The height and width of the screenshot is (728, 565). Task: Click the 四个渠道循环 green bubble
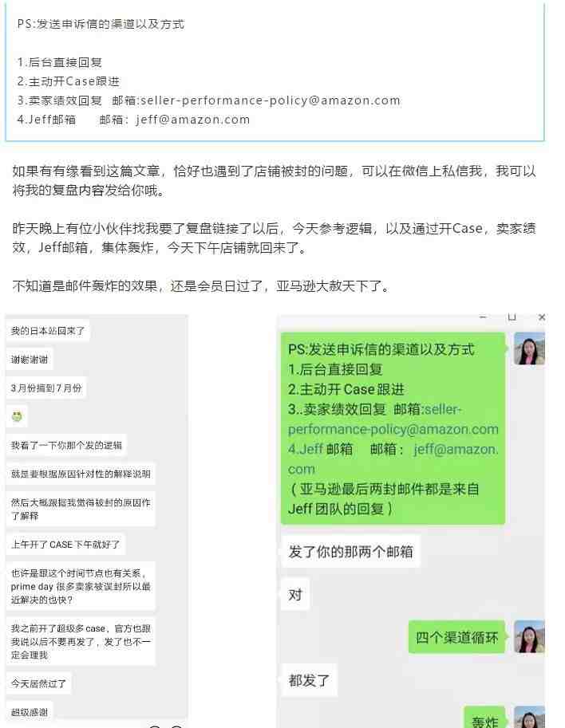pyautogui.click(x=456, y=637)
